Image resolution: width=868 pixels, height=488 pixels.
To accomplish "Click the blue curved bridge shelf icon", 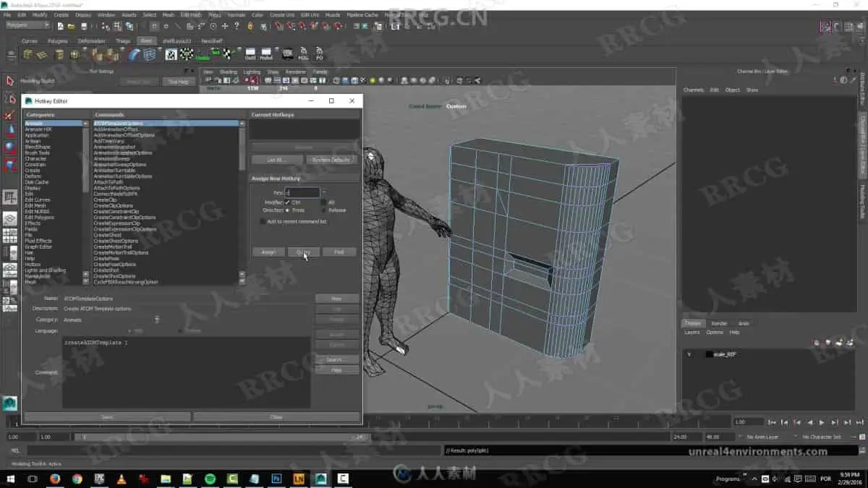I will [x=135, y=55].
